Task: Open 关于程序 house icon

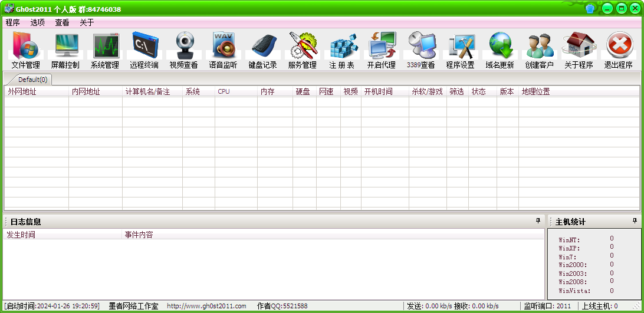Action: 579,50
